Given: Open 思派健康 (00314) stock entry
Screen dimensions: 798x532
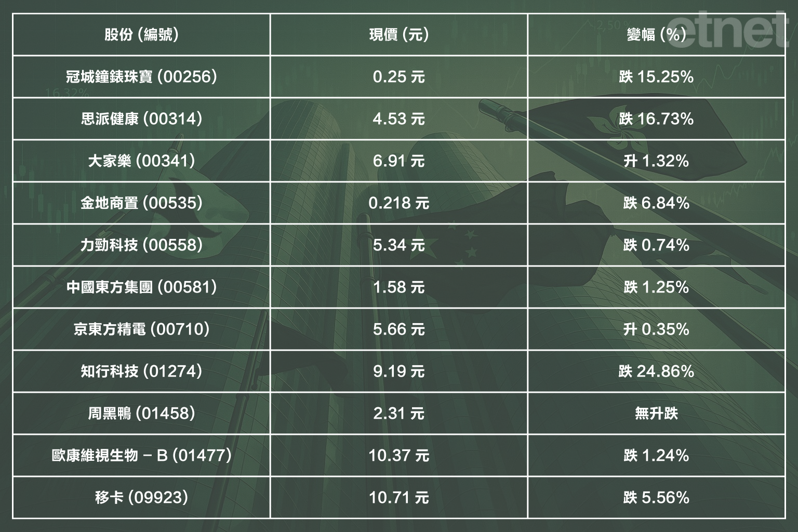Looking at the screenshot, I should pos(141,119).
